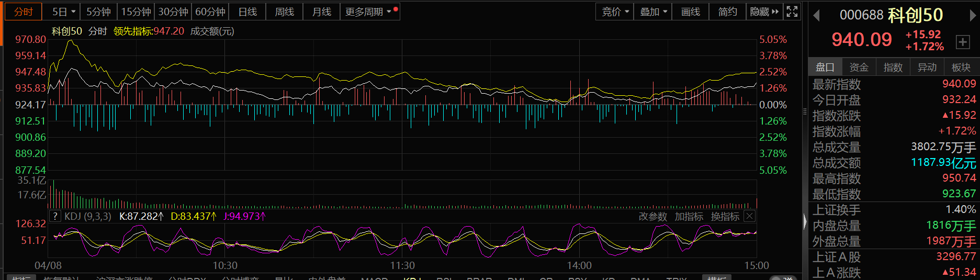Screen dimensions: 980x280
Task: Click the large 940.09 index price
Action: click(862, 39)
